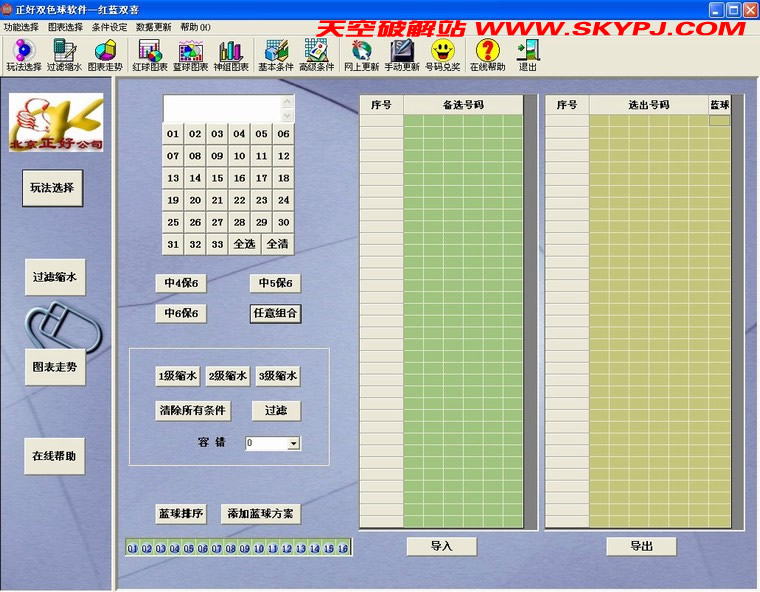Click the number display box scrollbar

click(x=288, y=108)
